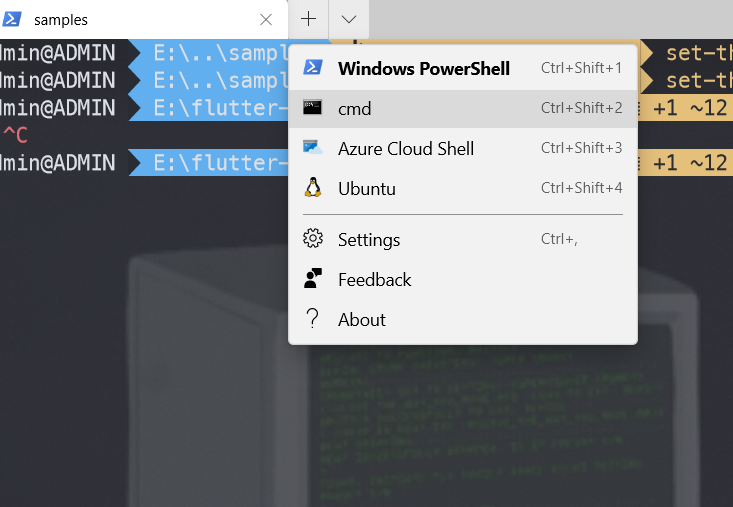Click the PowerShell icon on samples tab
Screen dimensions: 733x507
click(13, 19)
